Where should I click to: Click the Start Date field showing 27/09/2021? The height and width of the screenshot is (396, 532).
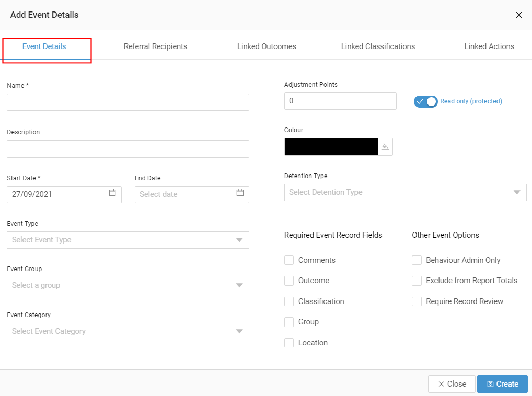tap(64, 195)
